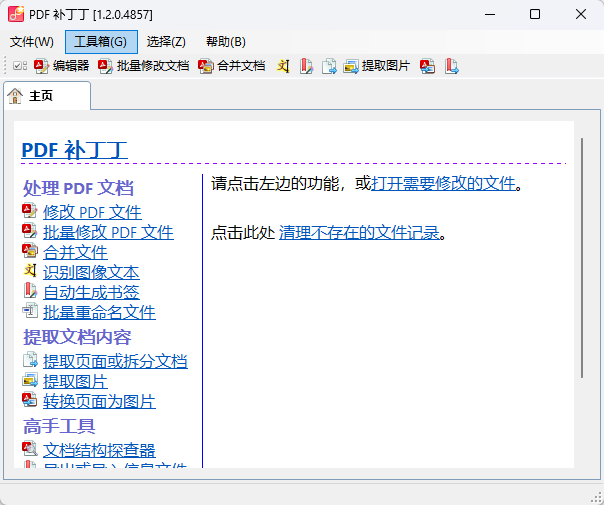Click the icon beside 识别图像文本 link
Viewport: 604px width, 505px height.
click(30, 271)
